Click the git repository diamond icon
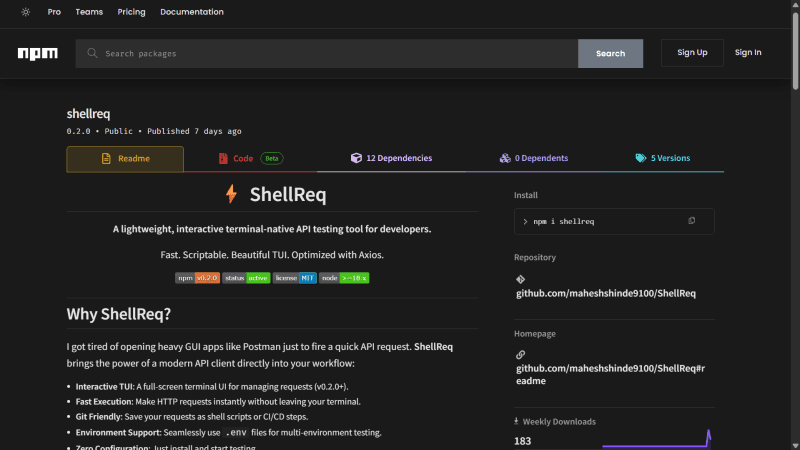 click(520, 279)
